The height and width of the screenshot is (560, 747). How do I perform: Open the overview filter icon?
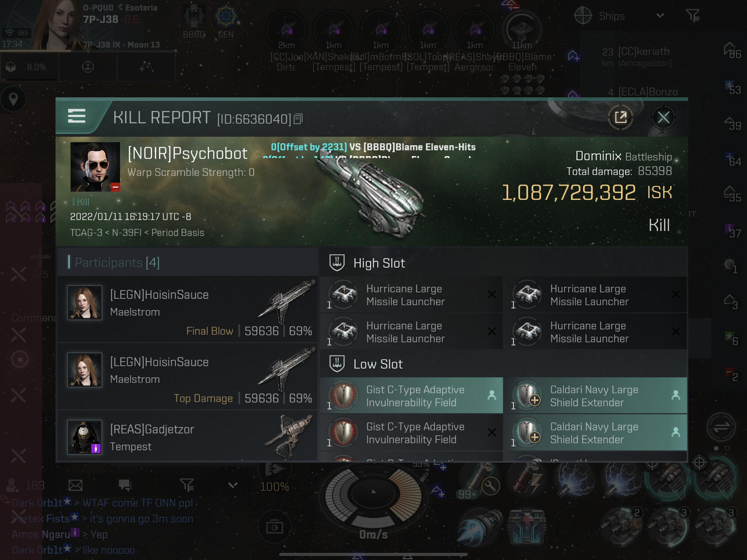(x=692, y=16)
